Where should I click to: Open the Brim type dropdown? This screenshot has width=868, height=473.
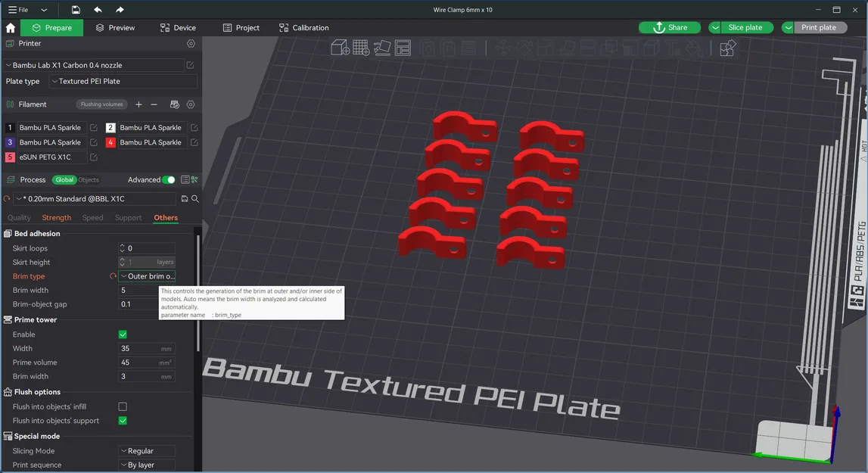click(x=147, y=275)
